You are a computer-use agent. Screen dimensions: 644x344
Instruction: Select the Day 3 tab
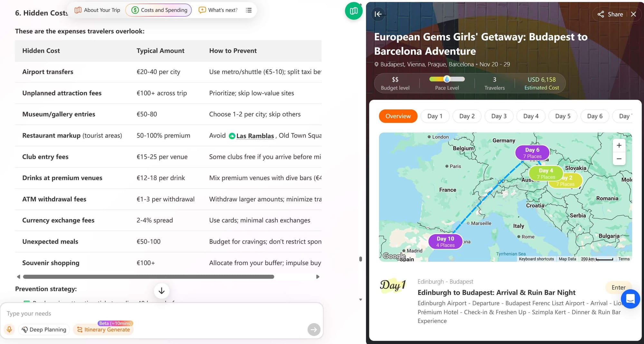(498, 116)
